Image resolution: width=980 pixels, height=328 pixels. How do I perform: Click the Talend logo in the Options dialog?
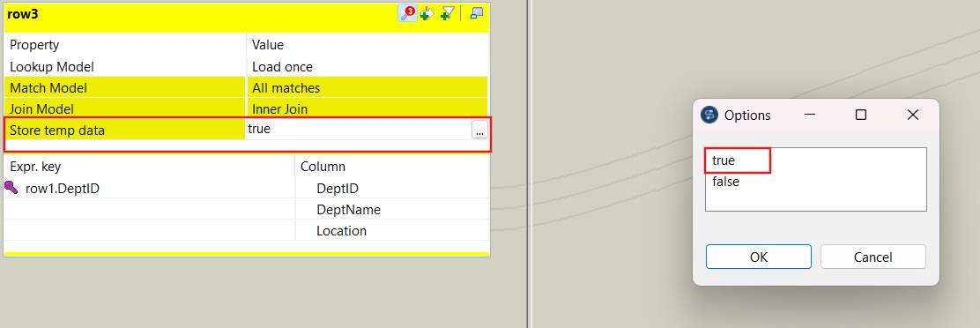[709, 115]
